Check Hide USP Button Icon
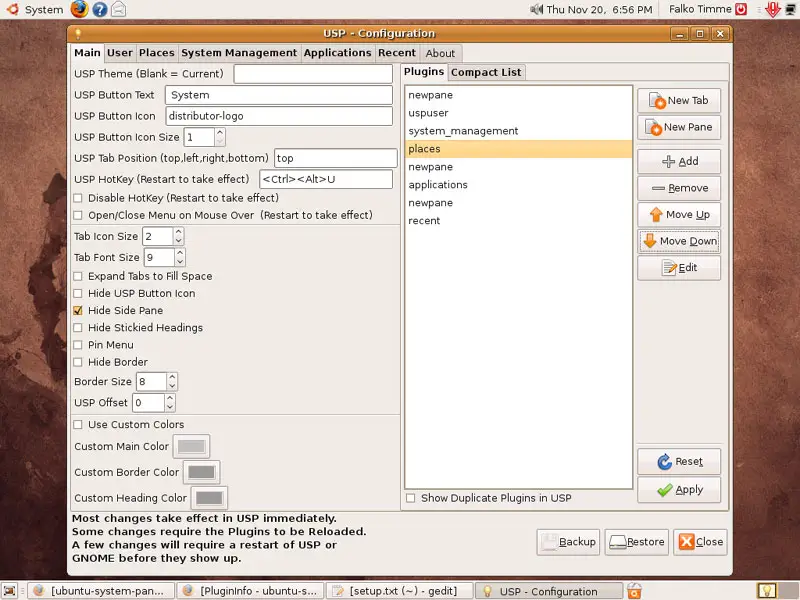This screenshot has height=600, width=800. [78, 293]
